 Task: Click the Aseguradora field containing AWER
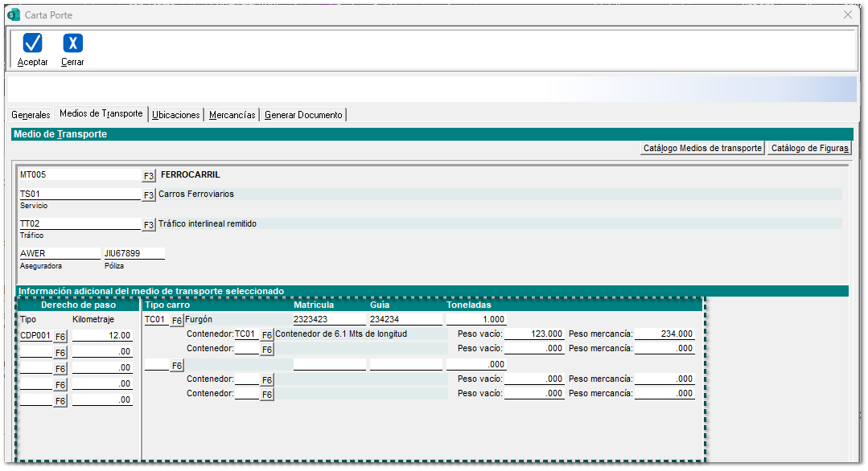58,254
